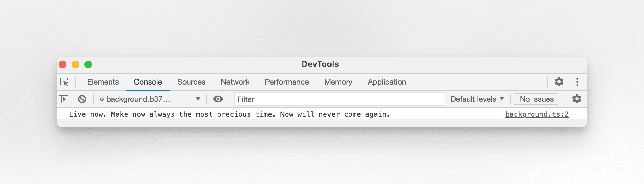Image resolution: width=644 pixels, height=184 pixels.
Task: Open the Sources tab
Action: click(x=191, y=82)
